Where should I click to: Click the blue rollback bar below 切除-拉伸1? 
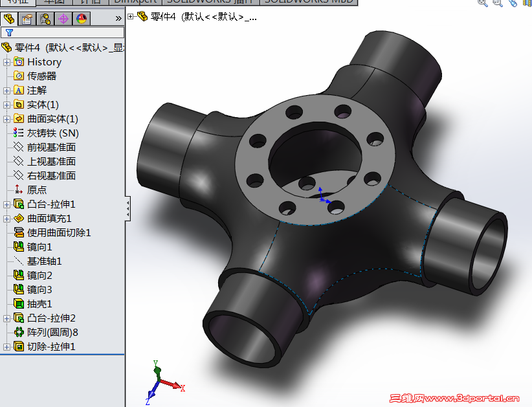point(62,355)
